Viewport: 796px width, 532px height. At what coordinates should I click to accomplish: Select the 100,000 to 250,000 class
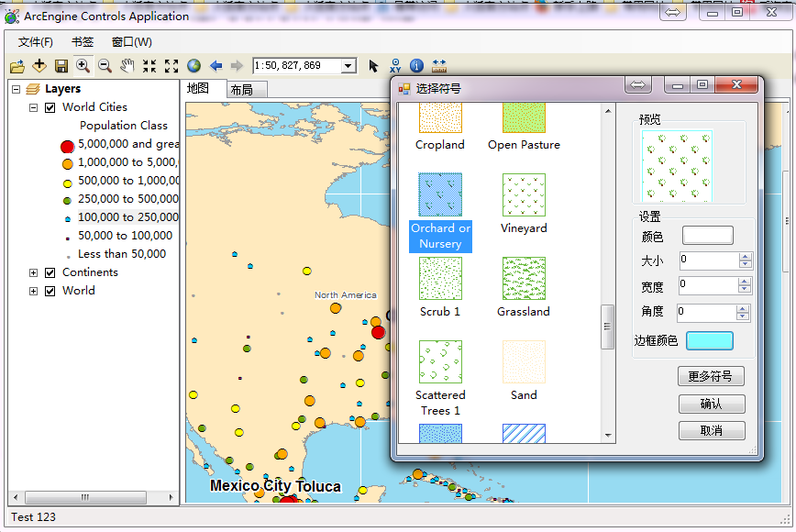coord(128,217)
